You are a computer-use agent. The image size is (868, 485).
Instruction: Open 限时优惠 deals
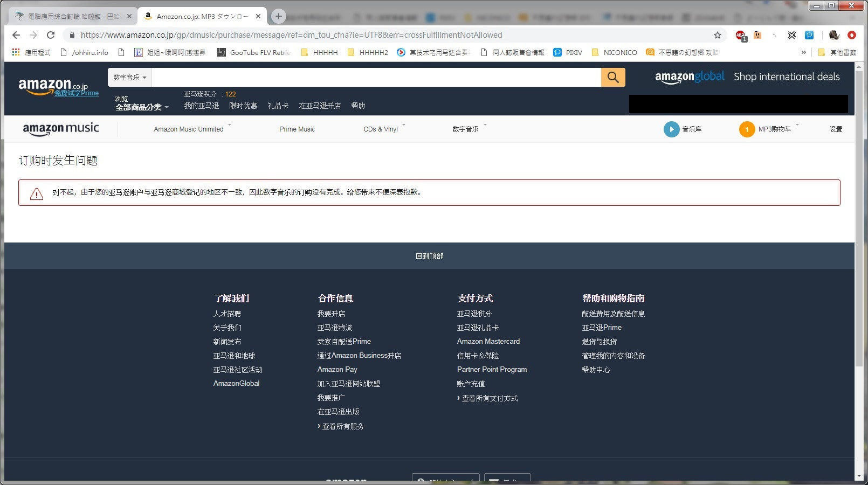(243, 106)
